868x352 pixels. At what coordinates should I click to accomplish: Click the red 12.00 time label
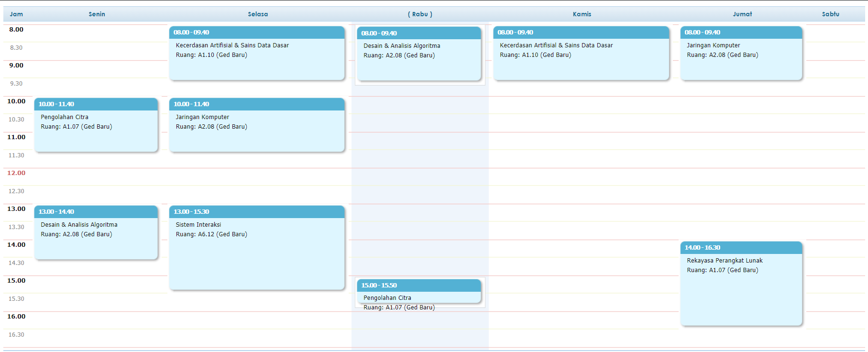16,173
